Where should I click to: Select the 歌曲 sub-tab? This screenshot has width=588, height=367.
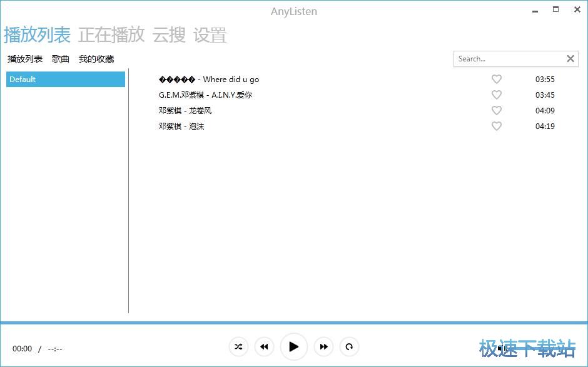(x=61, y=59)
